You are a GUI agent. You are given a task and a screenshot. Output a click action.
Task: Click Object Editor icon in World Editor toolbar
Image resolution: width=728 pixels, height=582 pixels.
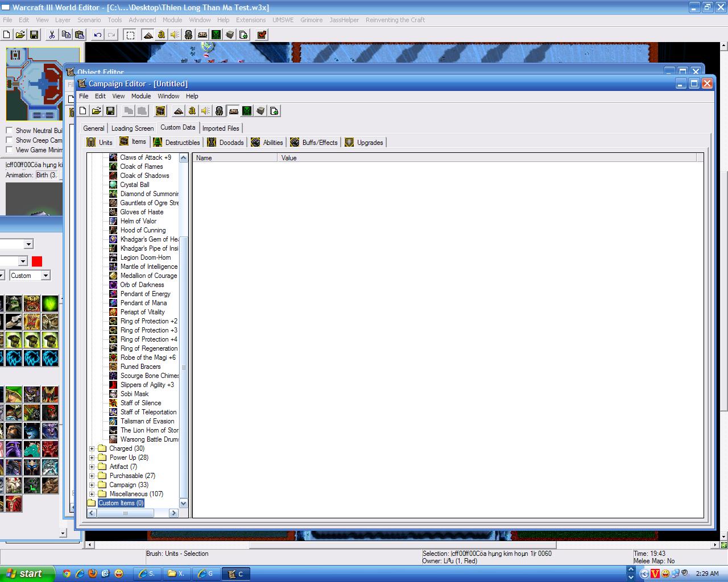pos(189,35)
